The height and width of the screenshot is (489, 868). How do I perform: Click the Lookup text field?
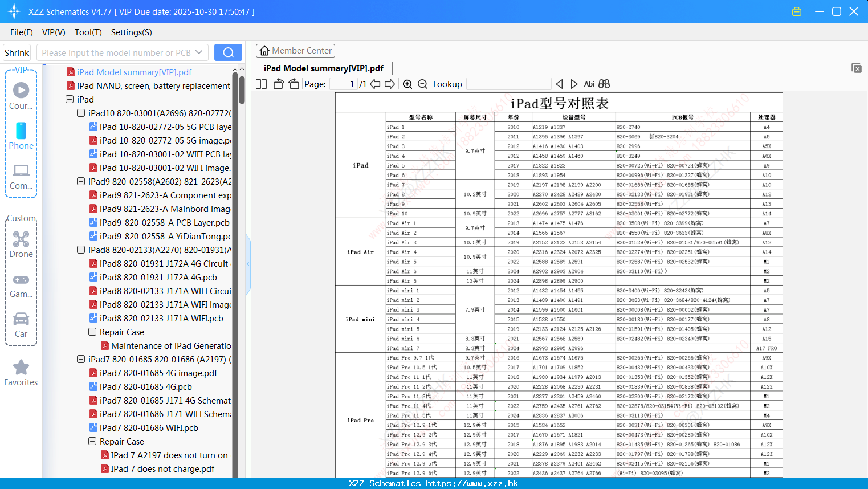509,84
